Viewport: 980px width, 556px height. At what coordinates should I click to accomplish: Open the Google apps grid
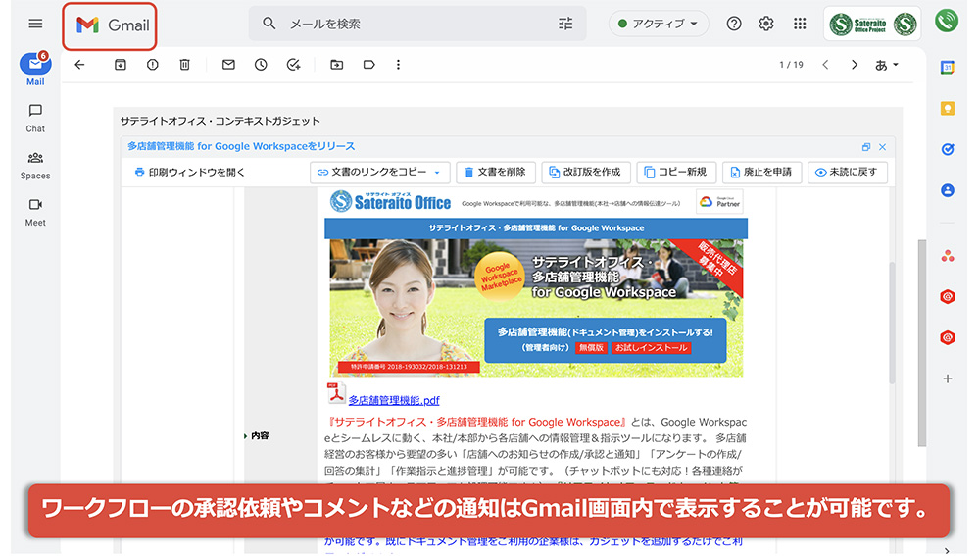[800, 24]
